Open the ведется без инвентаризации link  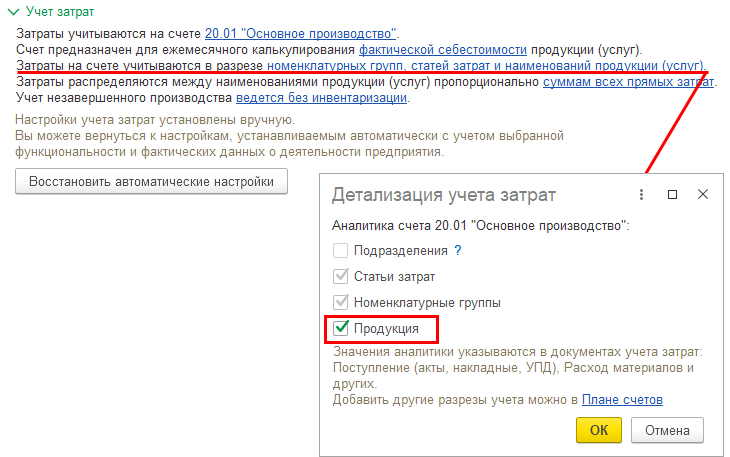coord(322,98)
